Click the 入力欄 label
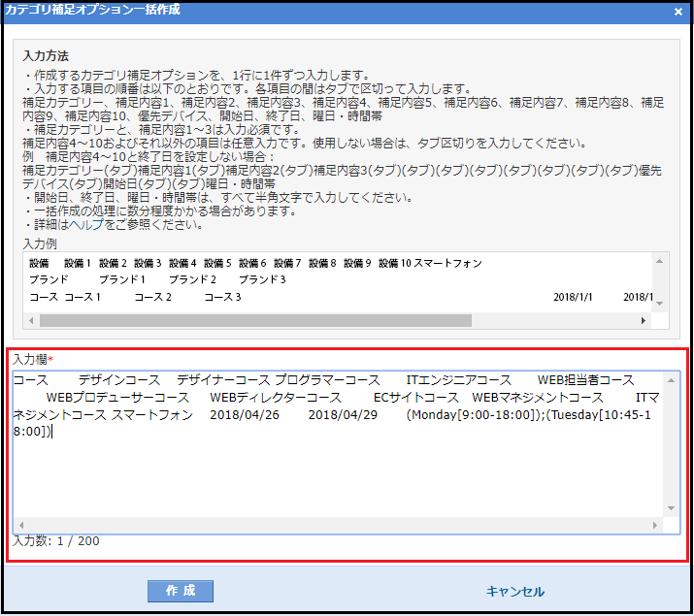Screen dimensions: 694x616 [33, 359]
